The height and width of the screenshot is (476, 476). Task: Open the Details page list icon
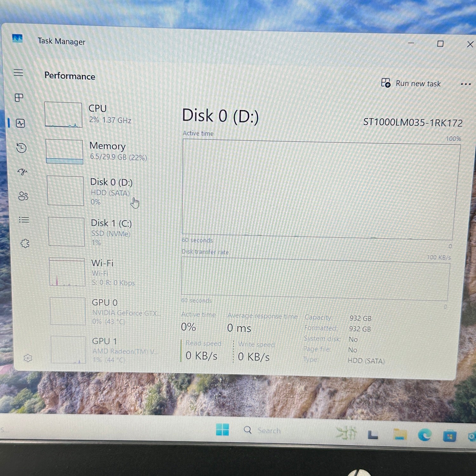(24, 220)
